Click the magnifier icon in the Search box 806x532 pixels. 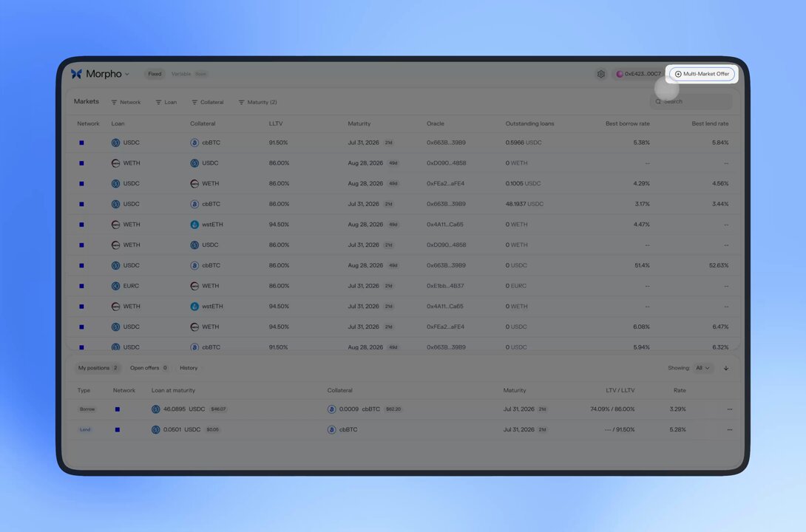tap(658, 102)
